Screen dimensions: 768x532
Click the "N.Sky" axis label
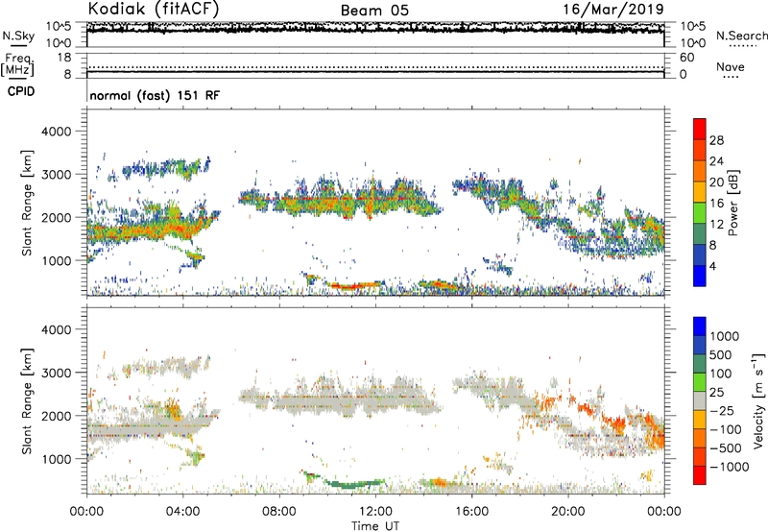(18, 36)
